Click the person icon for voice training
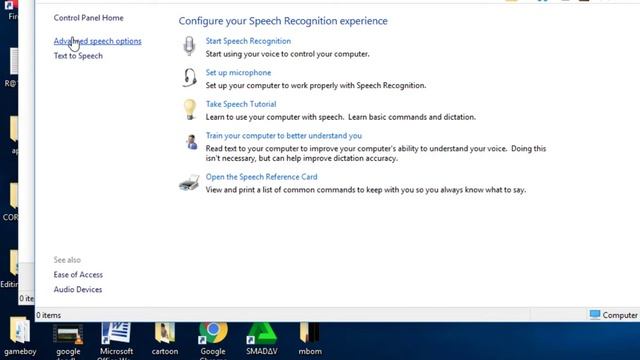The image size is (640, 360). point(191,142)
